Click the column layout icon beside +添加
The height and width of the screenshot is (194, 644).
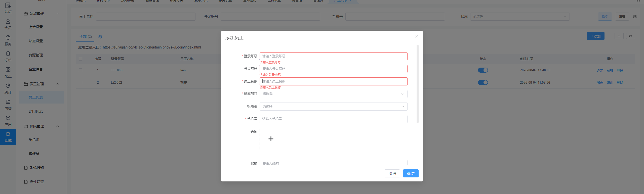tap(619, 36)
